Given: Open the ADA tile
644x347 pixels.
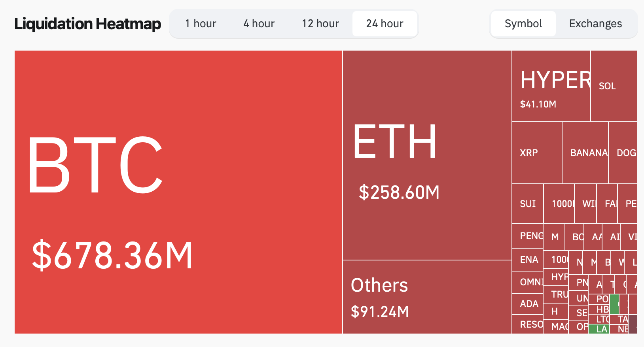Looking at the screenshot, I should 528,304.
